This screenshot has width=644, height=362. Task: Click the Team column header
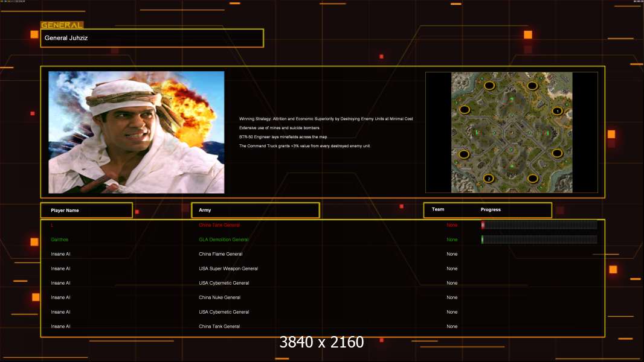(438, 210)
